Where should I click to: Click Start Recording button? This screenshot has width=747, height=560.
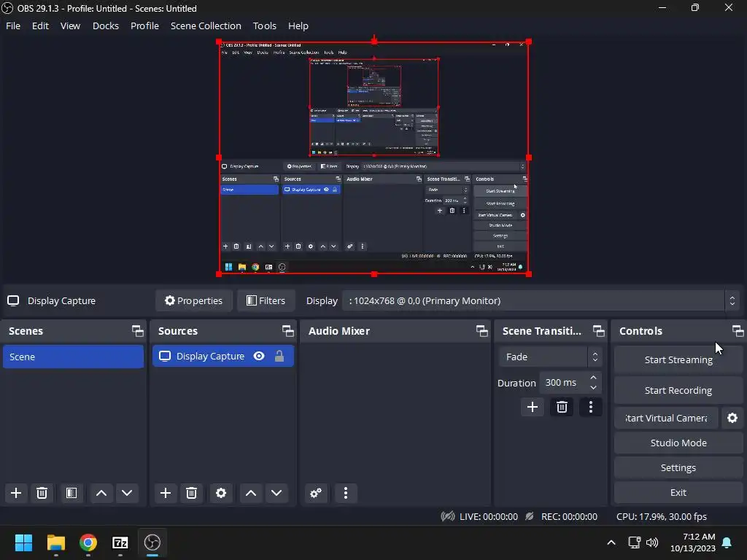pyautogui.click(x=678, y=391)
